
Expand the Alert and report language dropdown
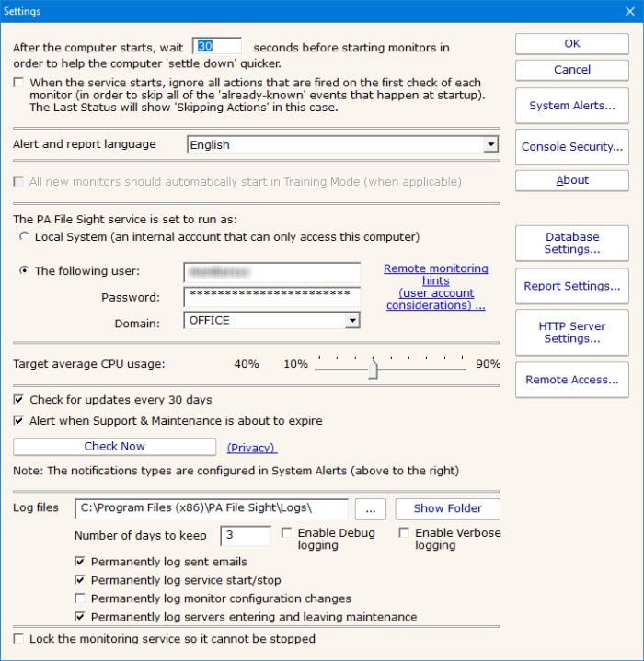490,144
